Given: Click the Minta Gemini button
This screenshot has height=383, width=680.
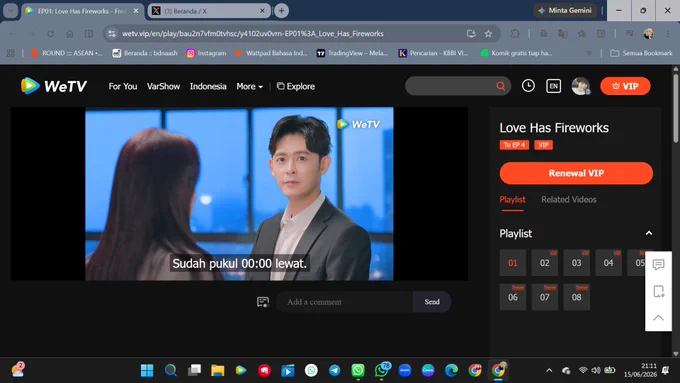Looking at the screenshot, I should [565, 10].
